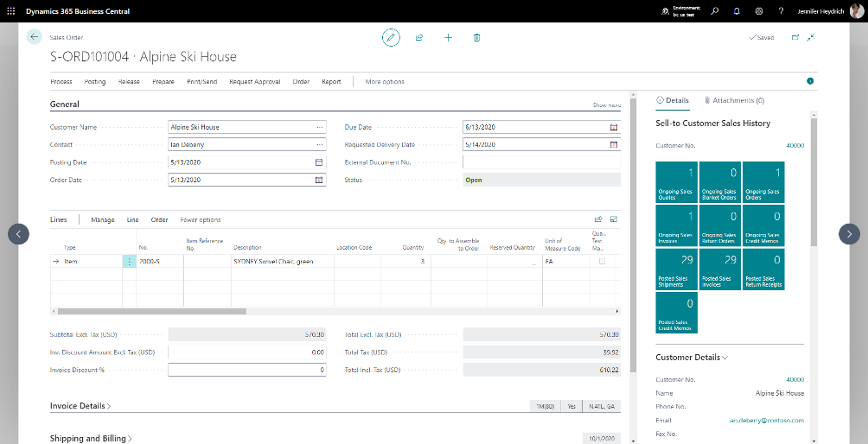The height and width of the screenshot is (444, 868).
Task: Open Customer Name lookup ellipsis
Action: [319, 127]
